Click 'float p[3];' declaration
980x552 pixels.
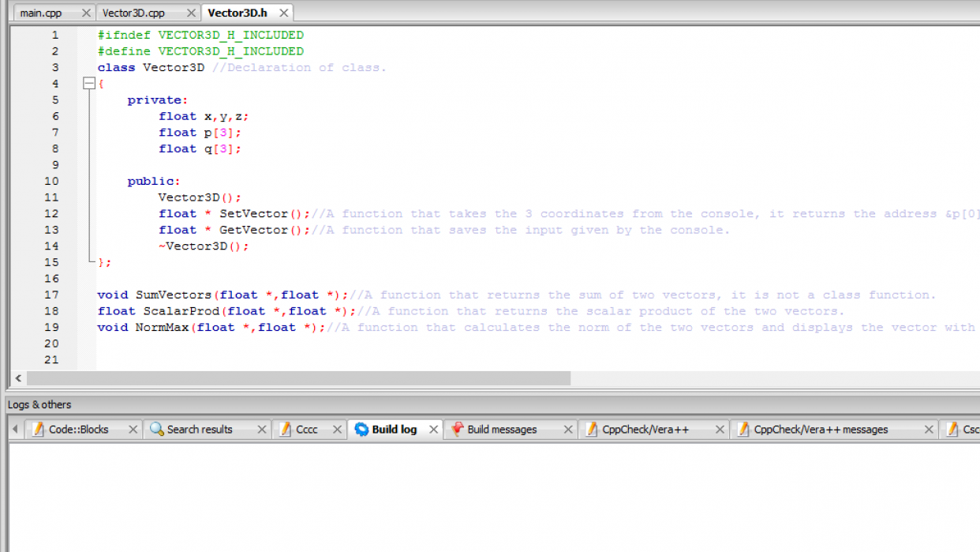tap(200, 133)
